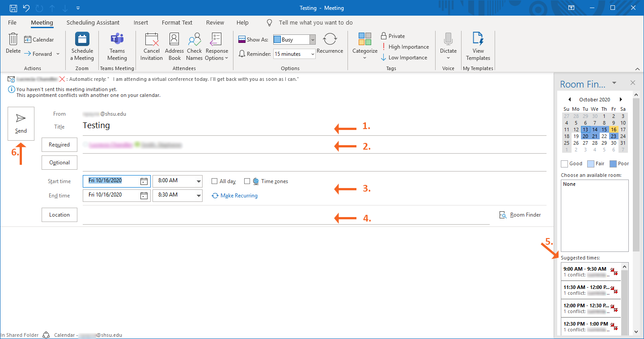
Task: Tick the Time zones checkbox
Action: tap(247, 181)
